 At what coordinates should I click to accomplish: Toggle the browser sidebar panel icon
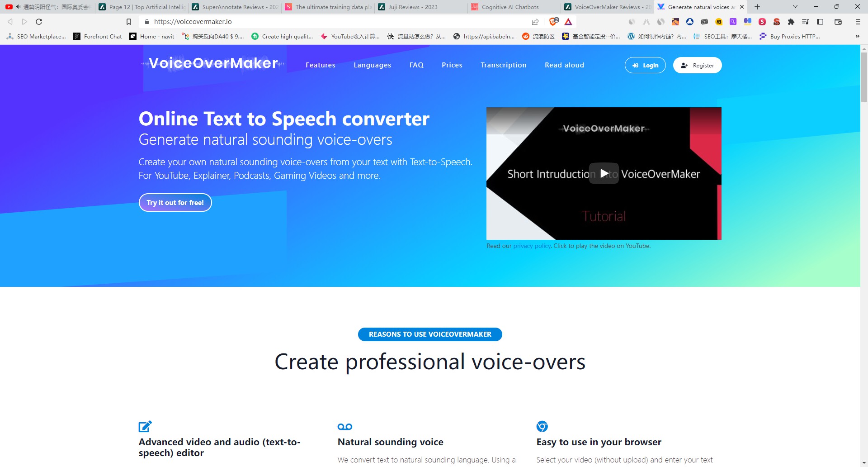(x=820, y=22)
